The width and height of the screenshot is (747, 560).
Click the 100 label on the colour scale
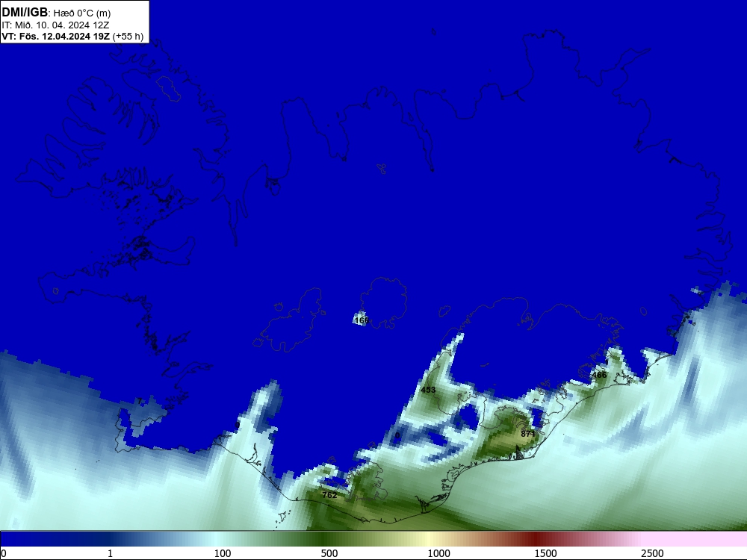coord(223,553)
